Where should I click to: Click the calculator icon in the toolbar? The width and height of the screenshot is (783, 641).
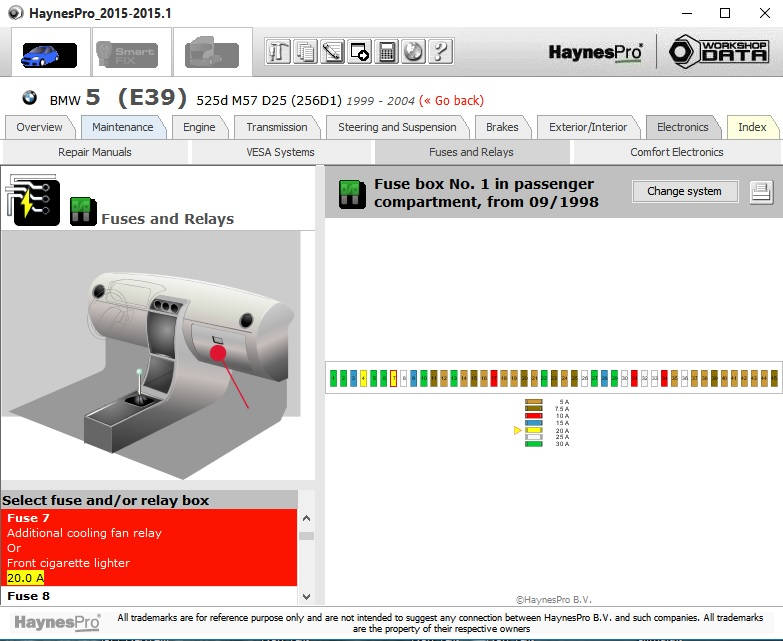[386, 52]
